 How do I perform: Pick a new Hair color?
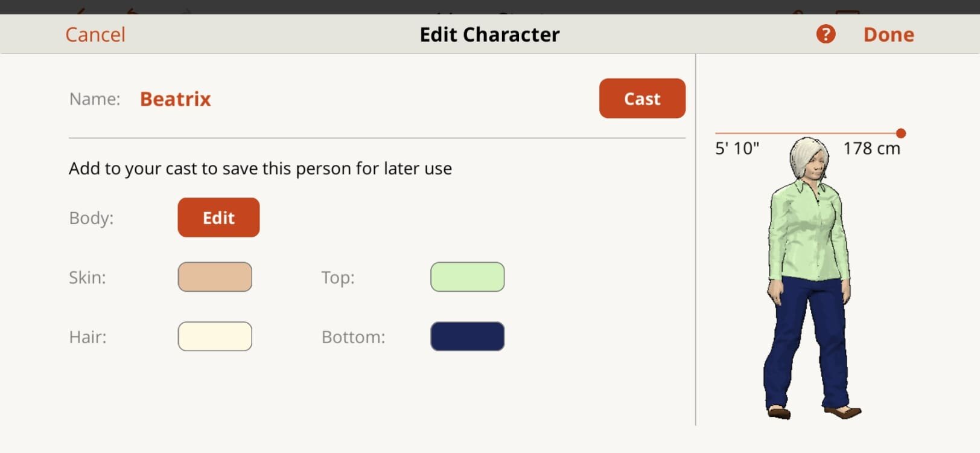click(215, 336)
